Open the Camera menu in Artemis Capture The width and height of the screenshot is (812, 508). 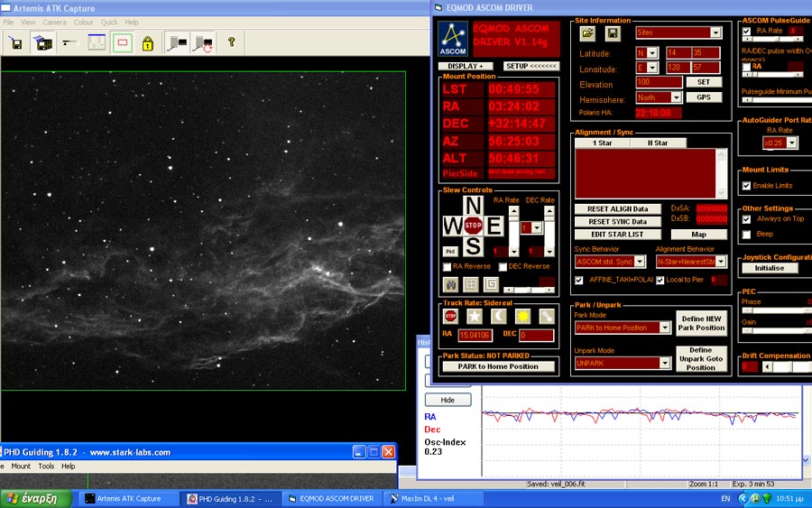(x=54, y=23)
